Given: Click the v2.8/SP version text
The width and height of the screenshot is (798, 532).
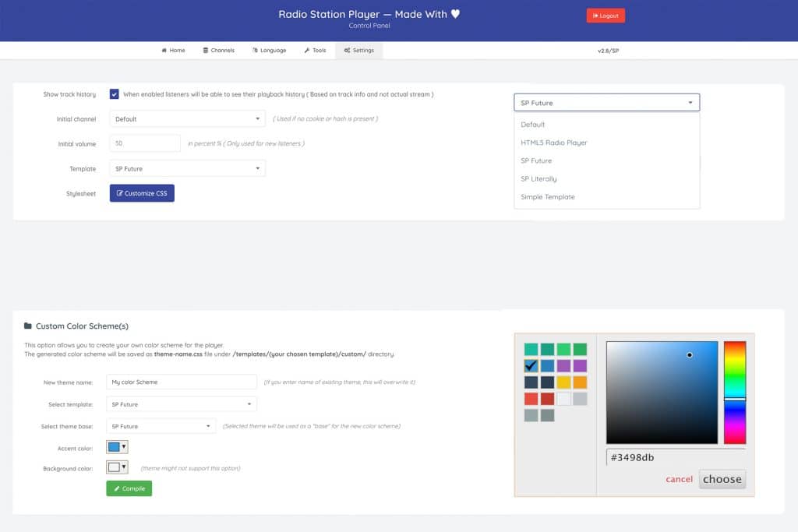Looking at the screenshot, I should (x=608, y=51).
